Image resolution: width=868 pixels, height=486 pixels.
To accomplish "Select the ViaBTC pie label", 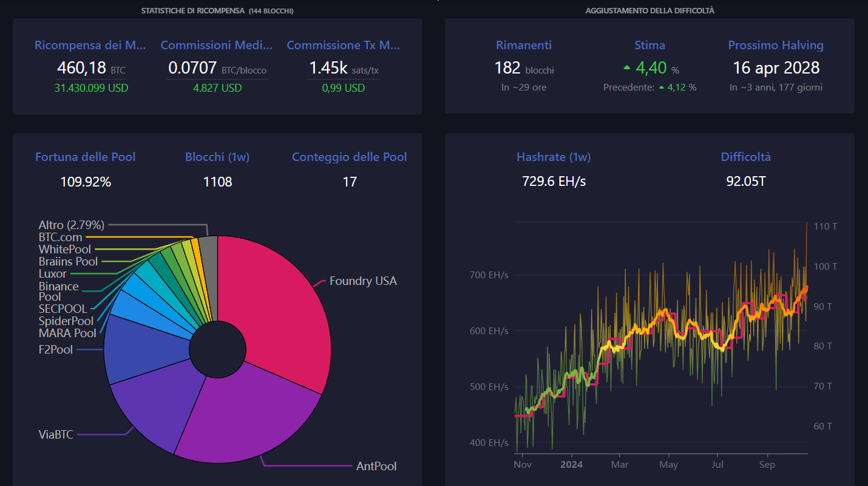I will click(56, 434).
